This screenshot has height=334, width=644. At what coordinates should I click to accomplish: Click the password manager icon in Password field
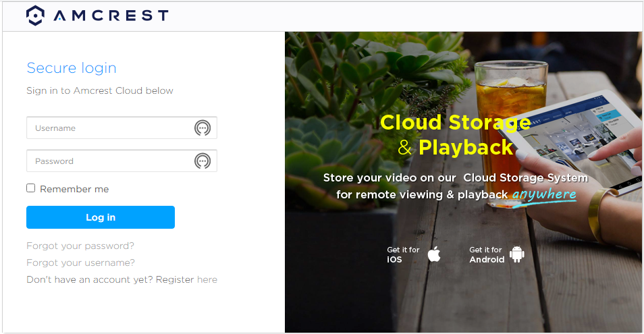(x=203, y=161)
